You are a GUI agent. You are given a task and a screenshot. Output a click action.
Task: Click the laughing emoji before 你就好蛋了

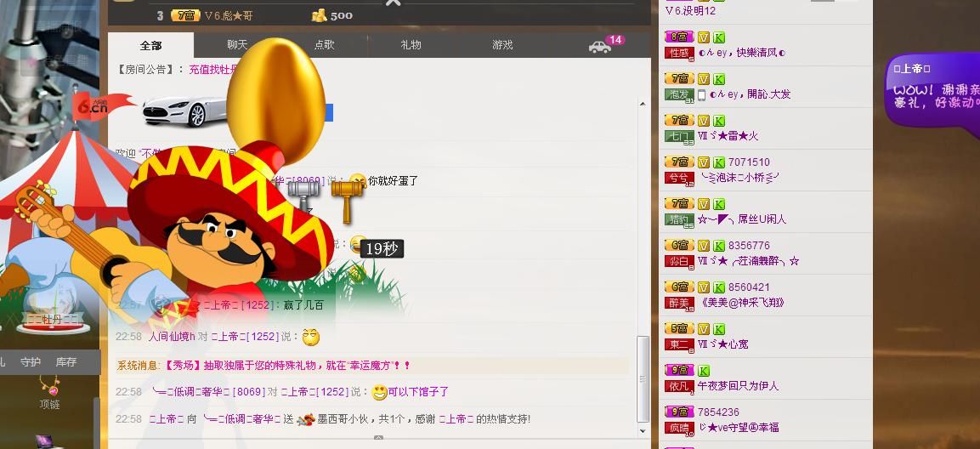[358, 181]
